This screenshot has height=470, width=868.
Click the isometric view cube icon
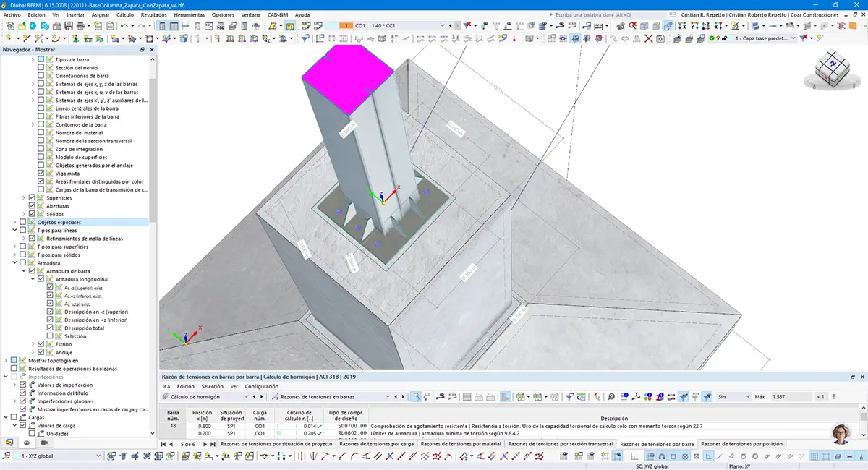click(644, 25)
